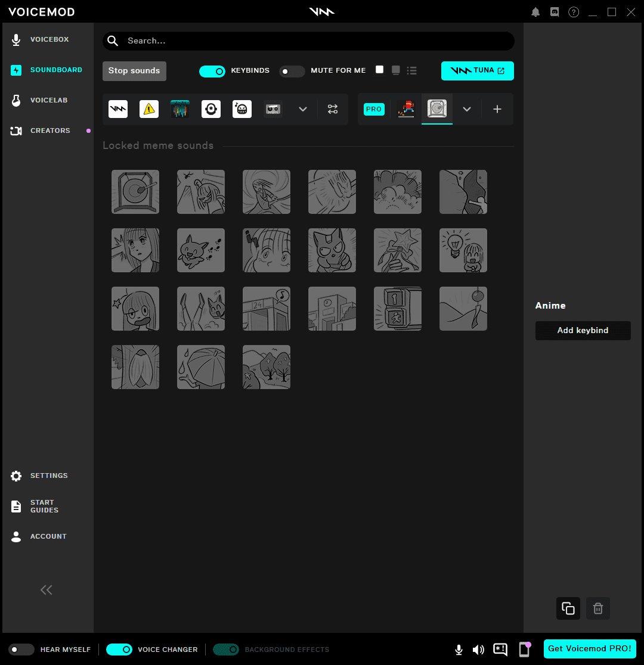Play the lightbulb idea meme sound
The height and width of the screenshot is (665, 644).
coord(463,250)
